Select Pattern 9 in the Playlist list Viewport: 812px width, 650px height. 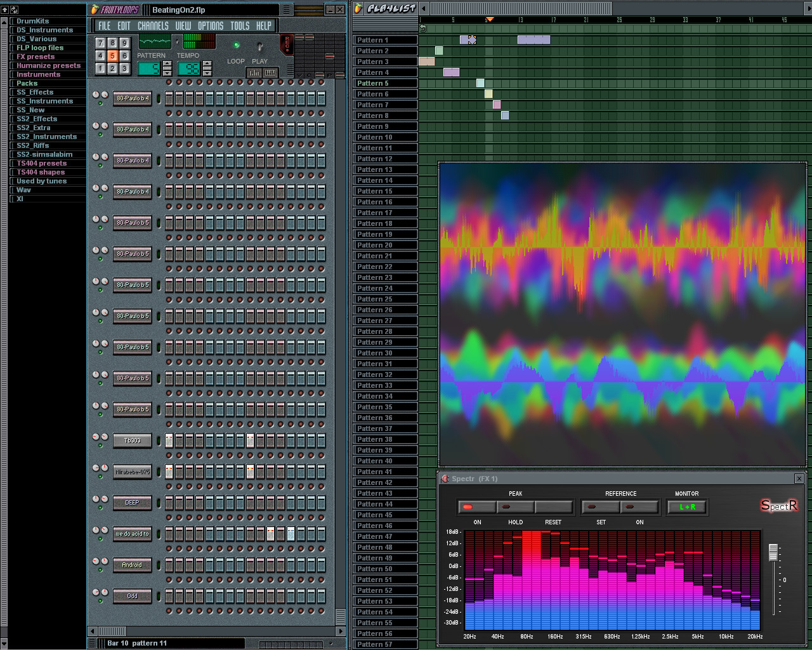tap(385, 126)
